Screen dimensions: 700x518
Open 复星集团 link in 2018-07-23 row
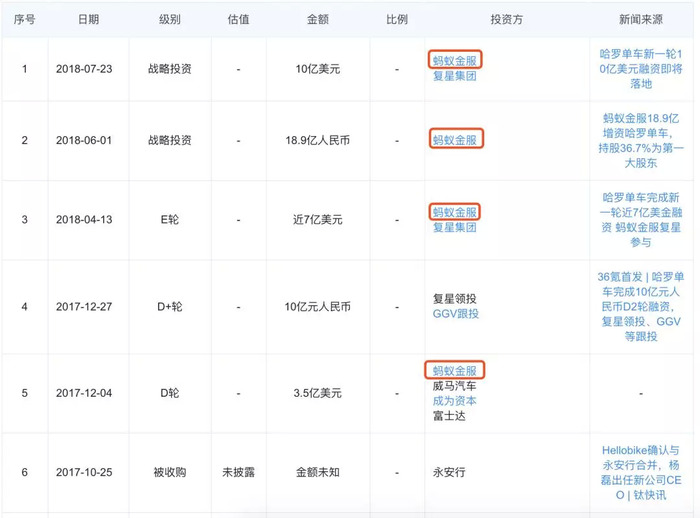454,76
